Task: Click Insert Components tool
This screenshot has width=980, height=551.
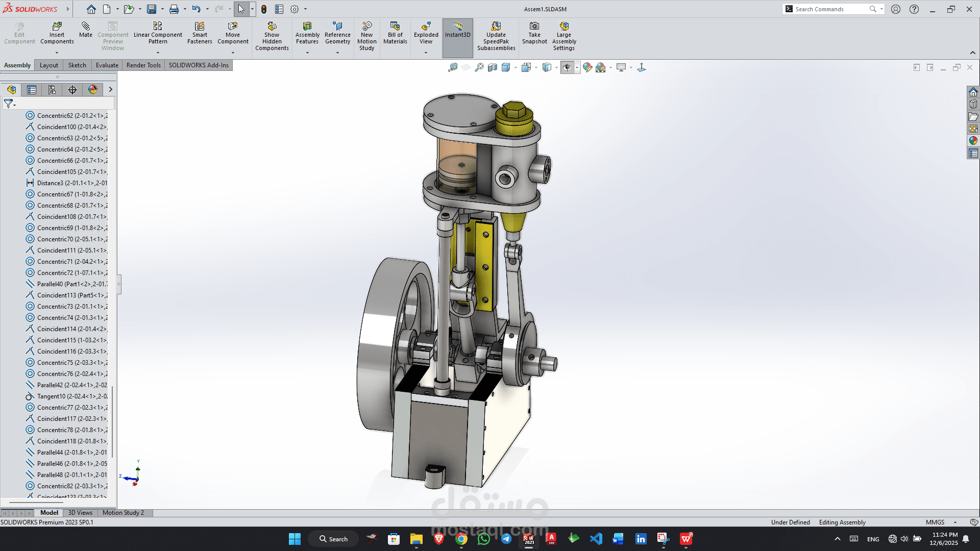Action: [x=57, y=33]
